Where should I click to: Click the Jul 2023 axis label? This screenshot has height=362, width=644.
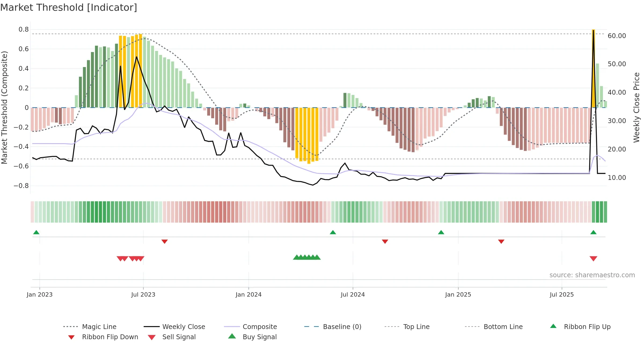[143, 294]
